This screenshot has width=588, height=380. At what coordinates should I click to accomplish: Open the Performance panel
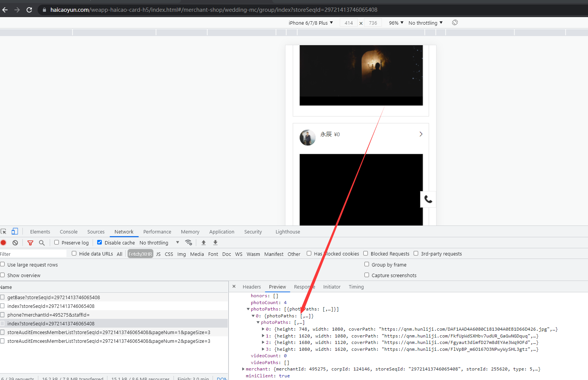157,232
